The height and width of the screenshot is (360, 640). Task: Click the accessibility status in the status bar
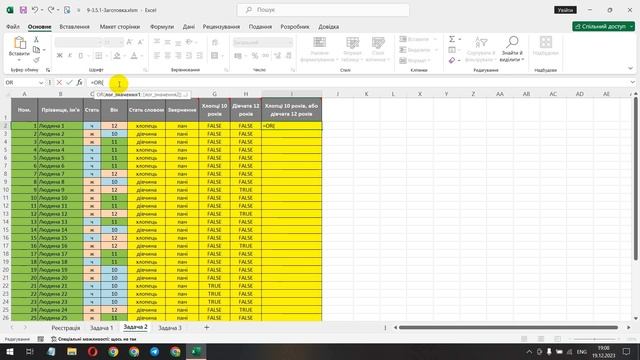tap(93, 339)
